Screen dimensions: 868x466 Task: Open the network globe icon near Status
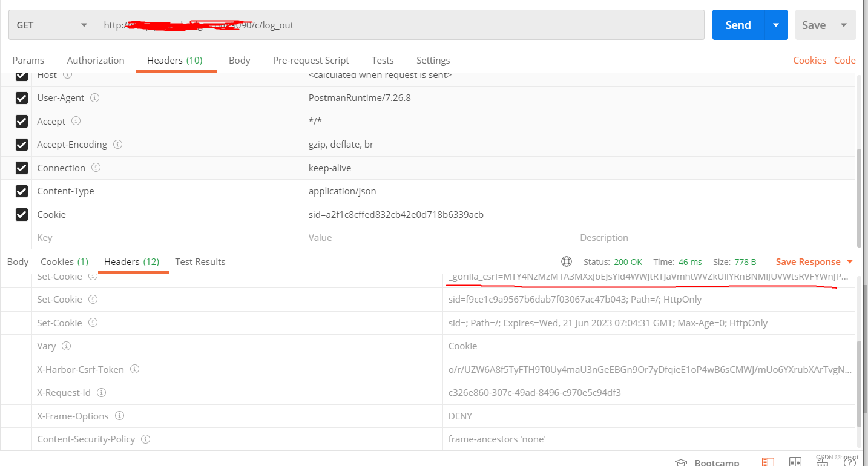[567, 261]
